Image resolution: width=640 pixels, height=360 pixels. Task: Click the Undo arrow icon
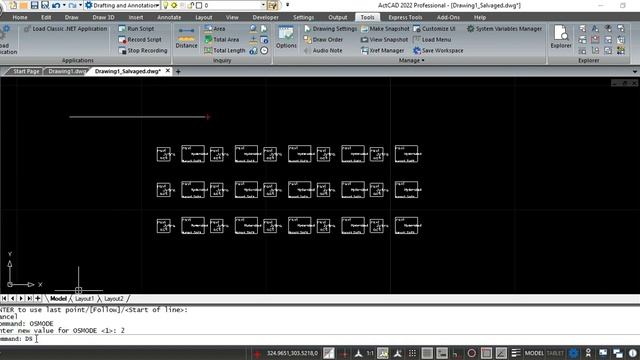(x=56, y=5)
